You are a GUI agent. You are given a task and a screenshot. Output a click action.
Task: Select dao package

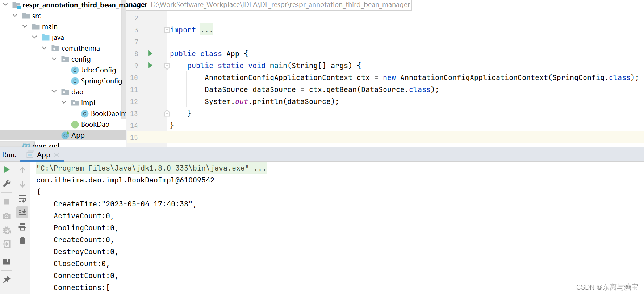(x=77, y=92)
